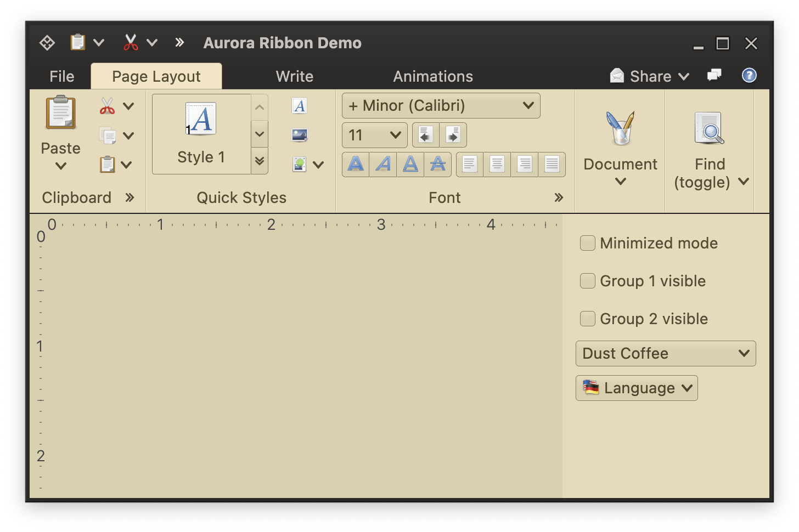Switch to the Page Layout tab
The width and height of the screenshot is (799, 532).
[x=156, y=76]
